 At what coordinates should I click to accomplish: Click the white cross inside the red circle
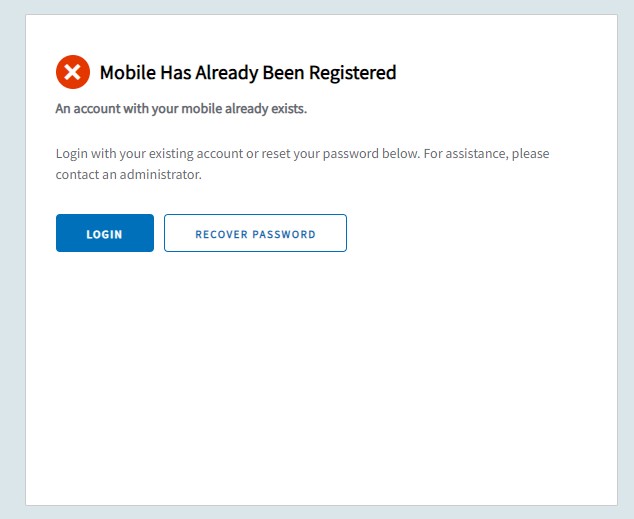click(72, 72)
